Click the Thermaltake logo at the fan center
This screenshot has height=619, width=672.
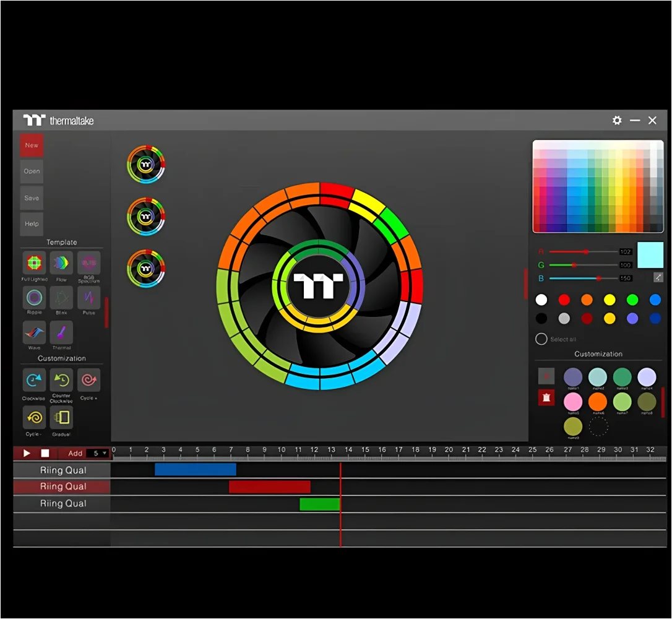[x=318, y=286]
